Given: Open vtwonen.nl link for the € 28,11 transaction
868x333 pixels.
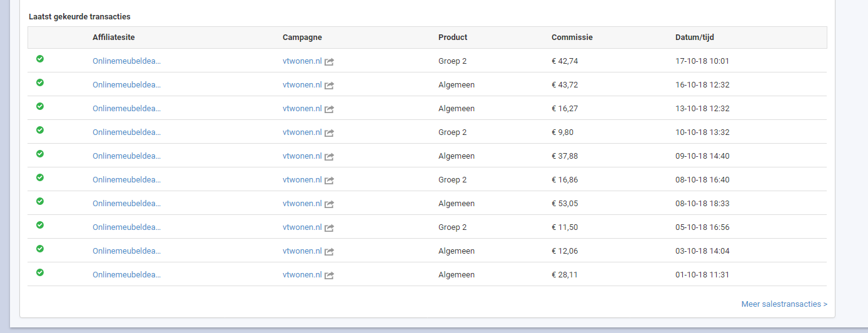Looking at the screenshot, I should coord(302,275).
